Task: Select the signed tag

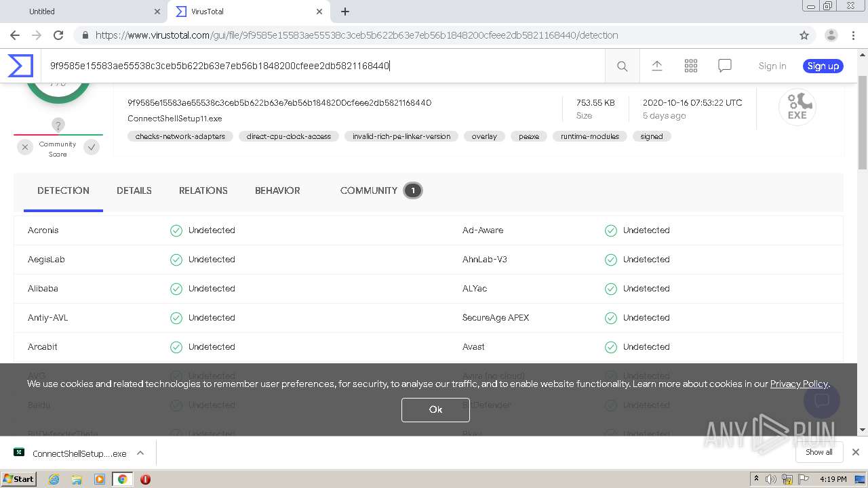Action: coord(652,136)
